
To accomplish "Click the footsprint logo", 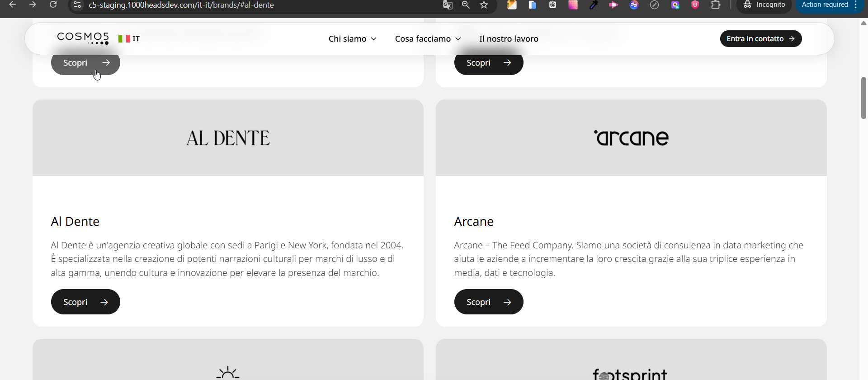I will coord(630,374).
